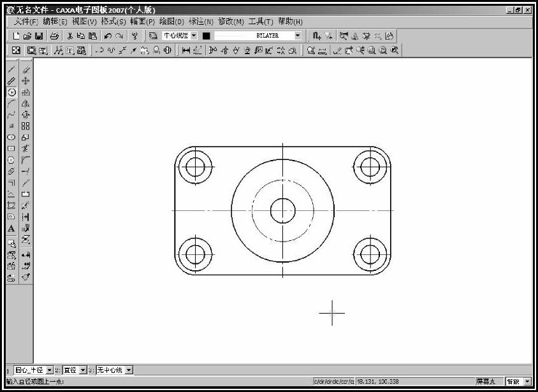Select the Circle drawing tool
The image size is (538, 392).
(11, 92)
